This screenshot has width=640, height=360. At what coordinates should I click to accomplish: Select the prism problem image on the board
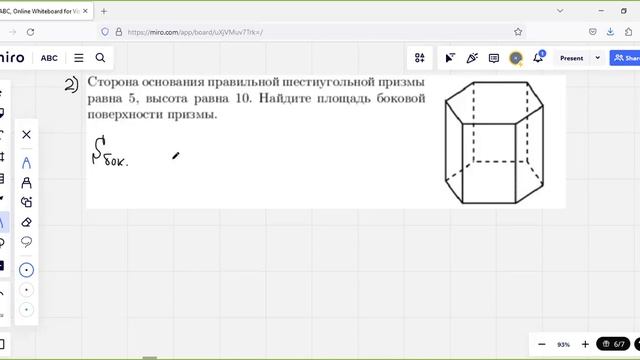pos(326,142)
